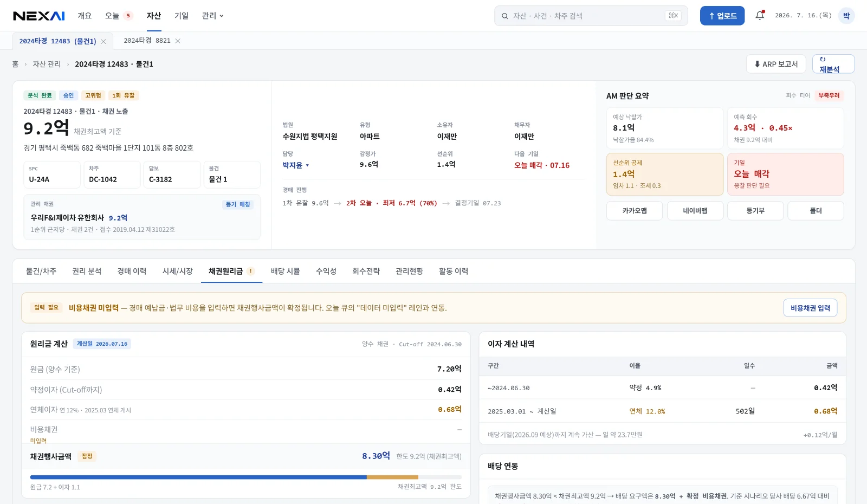
Task: Click the 502일 days cell
Action: (x=745, y=411)
